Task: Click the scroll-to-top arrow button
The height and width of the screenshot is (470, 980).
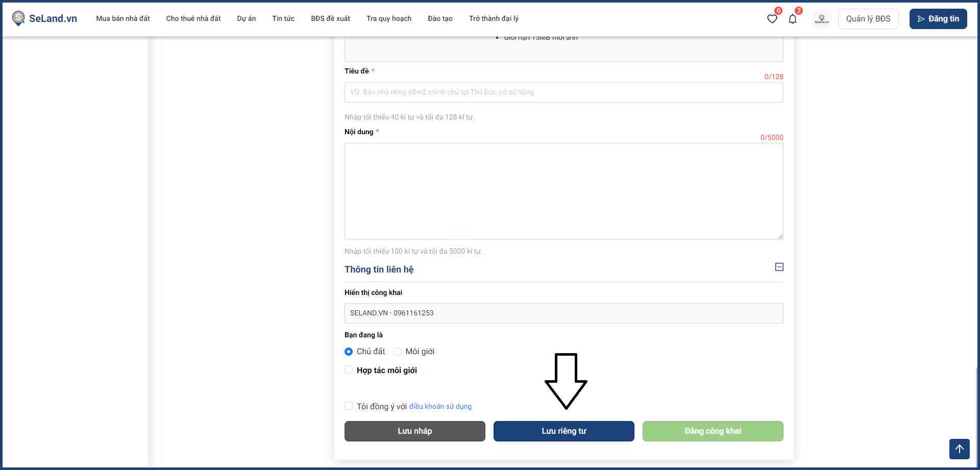Action: pos(959,449)
